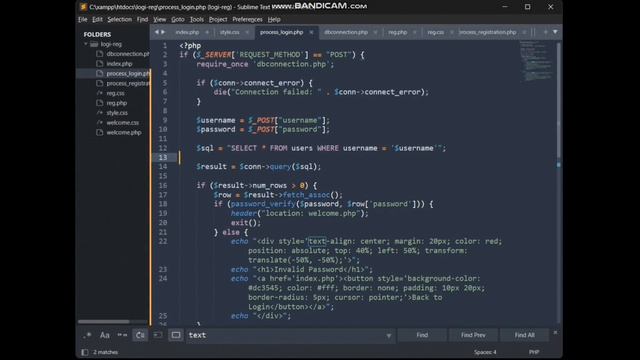
Task: Toggle sidebar from status bar icon
Action: point(84,352)
